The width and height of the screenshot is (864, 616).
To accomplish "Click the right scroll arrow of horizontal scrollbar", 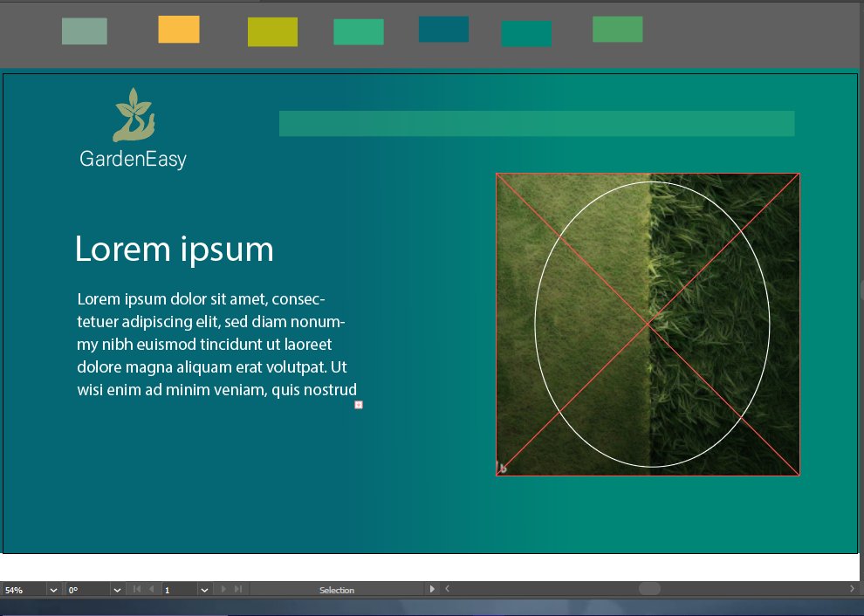I will 852,589.
